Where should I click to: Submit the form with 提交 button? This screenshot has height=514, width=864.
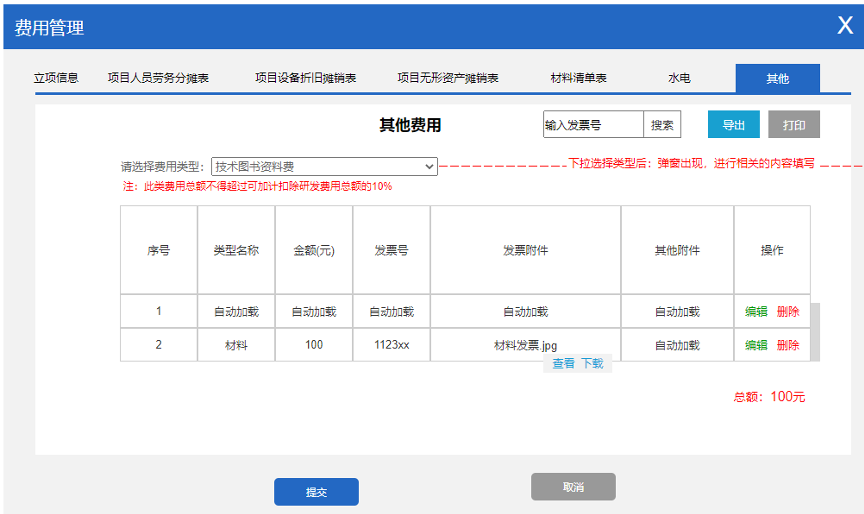pyautogui.click(x=316, y=492)
